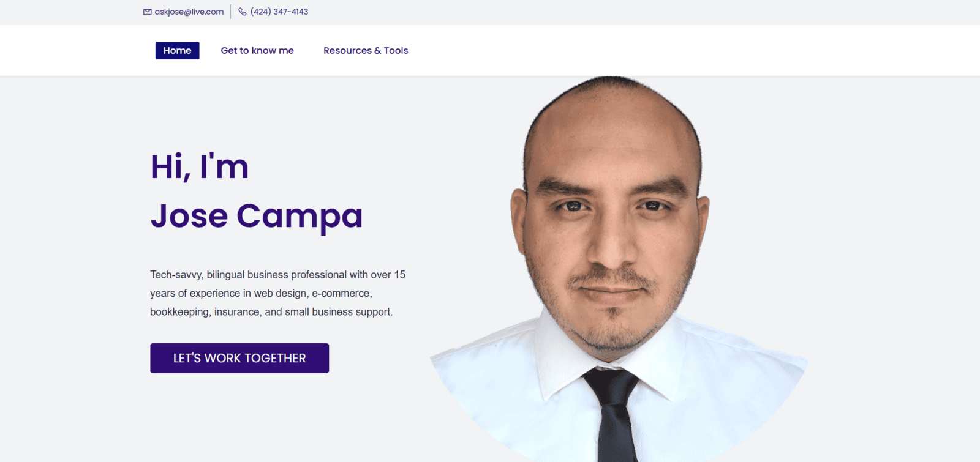Click the word 'Tools' in the navigation
980x462 pixels.
tap(396, 50)
